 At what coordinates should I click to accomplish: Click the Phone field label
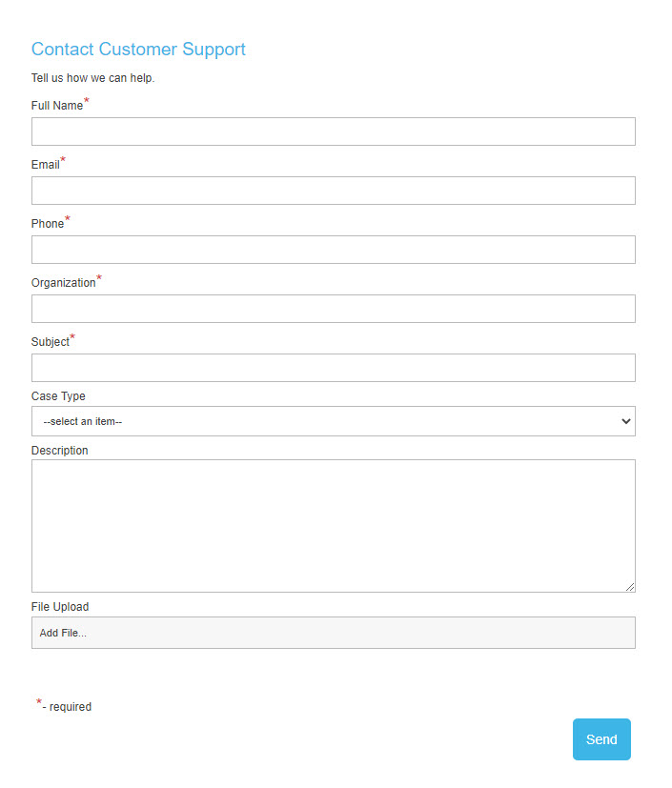click(48, 224)
